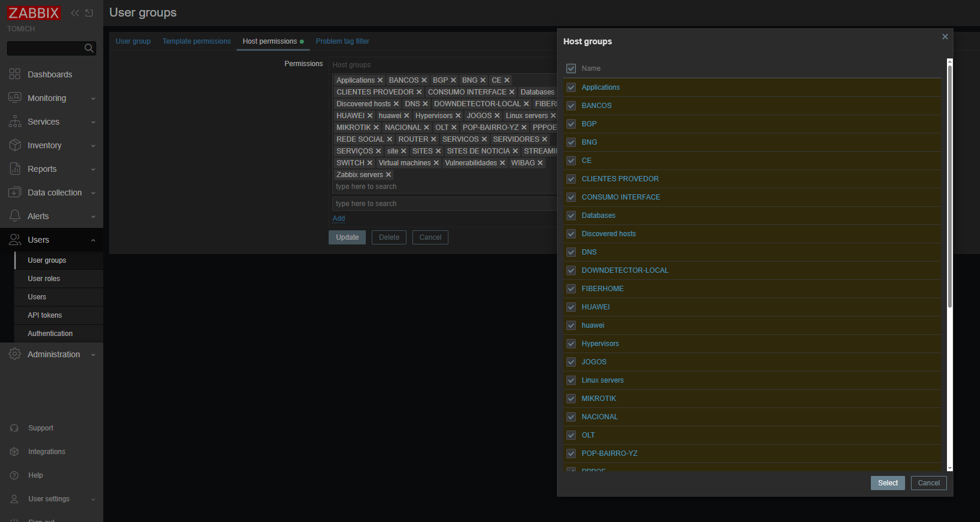Viewport: 980px width, 522px height.
Task: Switch to the User group tab
Action: click(x=133, y=41)
